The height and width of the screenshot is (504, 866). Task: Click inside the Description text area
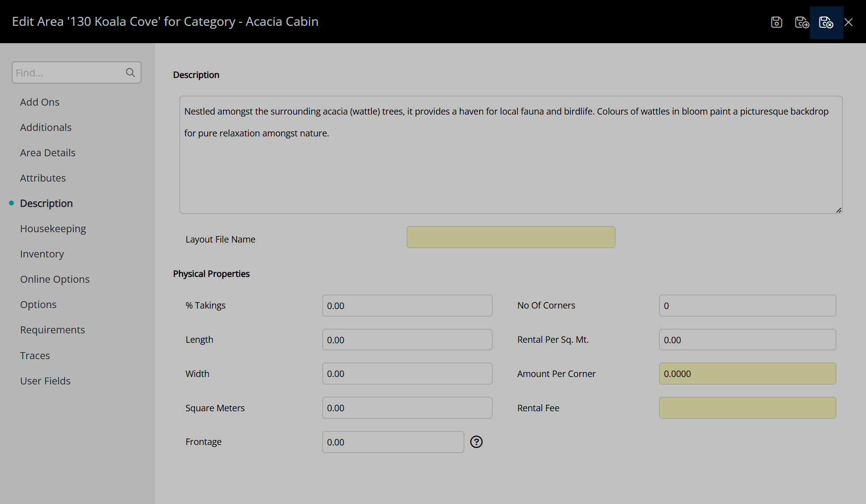[511, 155]
